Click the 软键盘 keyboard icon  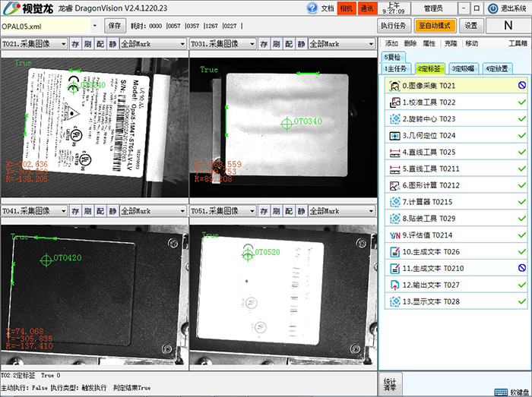[501, 392]
